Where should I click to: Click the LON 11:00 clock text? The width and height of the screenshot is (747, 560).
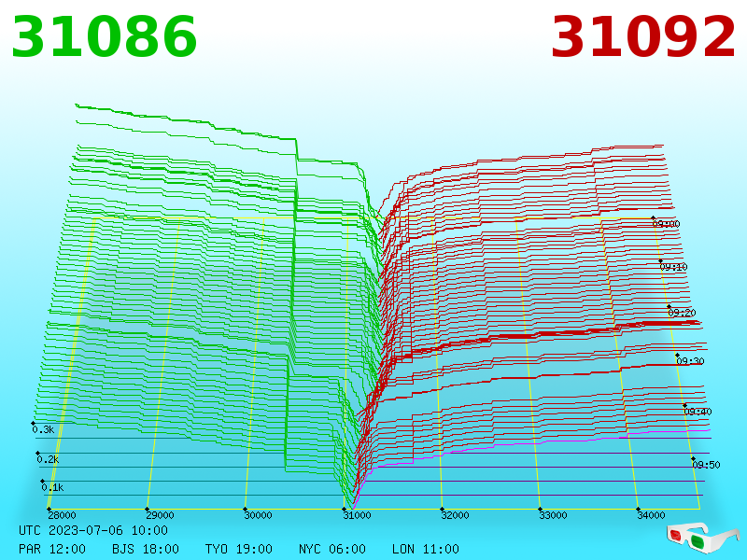click(x=426, y=549)
